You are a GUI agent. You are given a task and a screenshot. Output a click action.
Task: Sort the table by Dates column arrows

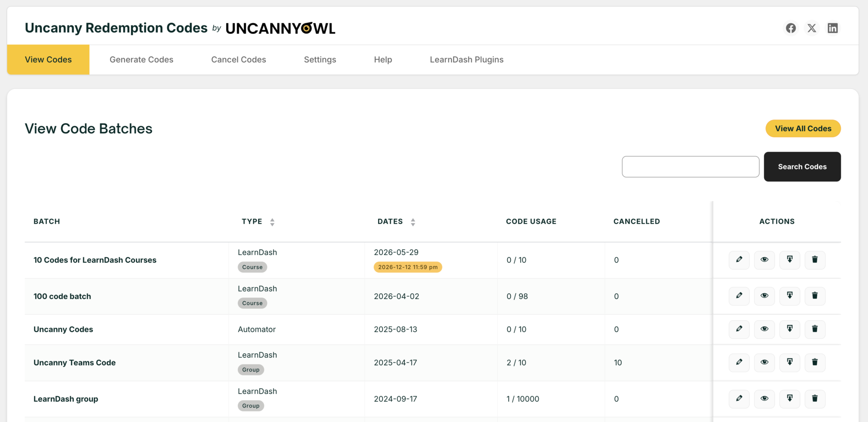click(413, 222)
